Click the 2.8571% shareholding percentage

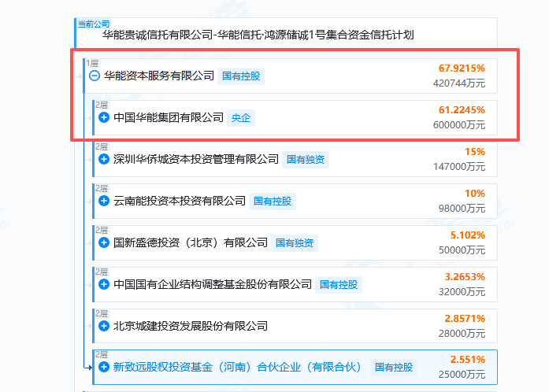click(x=465, y=319)
